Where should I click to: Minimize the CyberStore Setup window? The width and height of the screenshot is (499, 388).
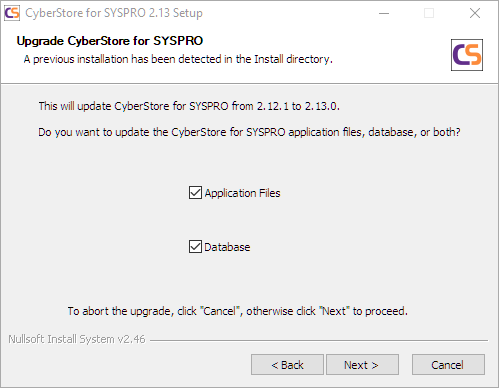pyautogui.click(x=384, y=13)
